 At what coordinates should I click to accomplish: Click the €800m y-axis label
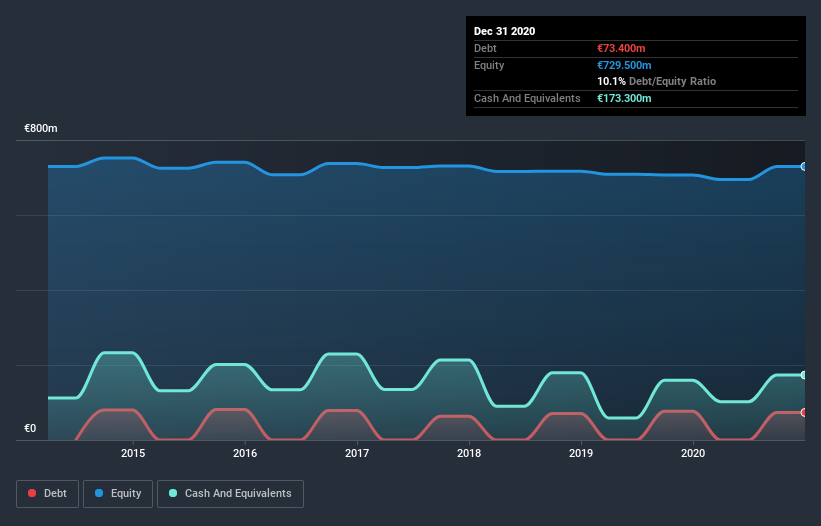(41, 128)
